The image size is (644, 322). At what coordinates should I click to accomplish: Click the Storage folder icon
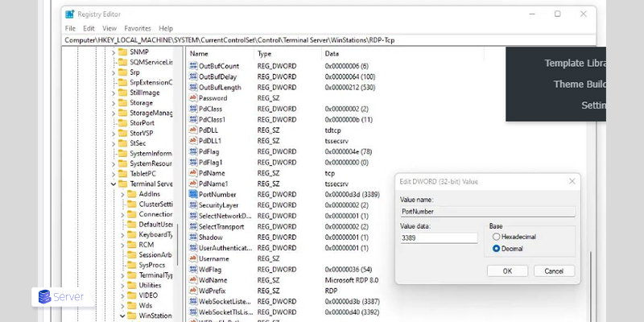tap(122, 103)
